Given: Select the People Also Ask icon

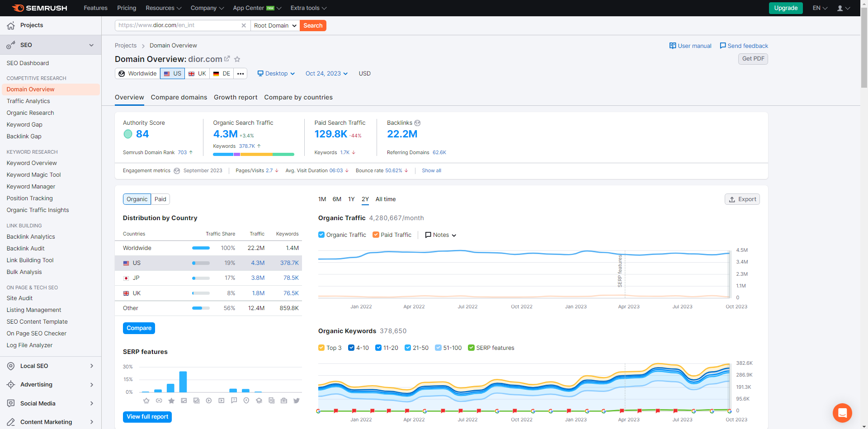Looking at the screenshot, I should click(234, 401).
